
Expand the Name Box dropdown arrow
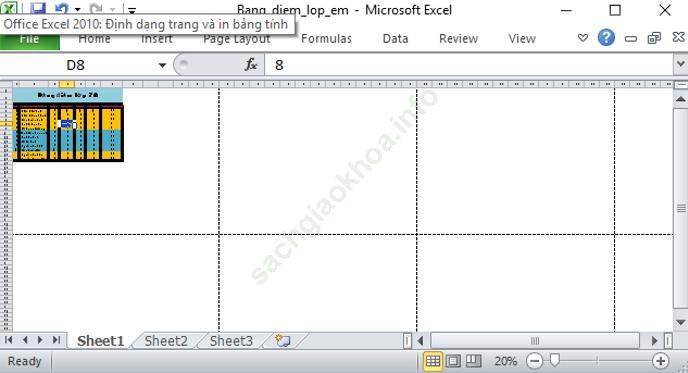click(x=162, y=65)
